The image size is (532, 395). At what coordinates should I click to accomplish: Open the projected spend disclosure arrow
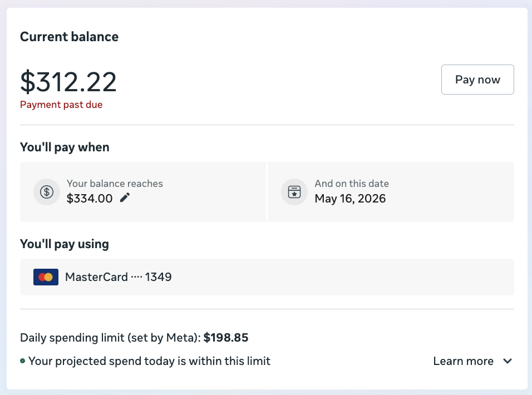tap(507, 361)
